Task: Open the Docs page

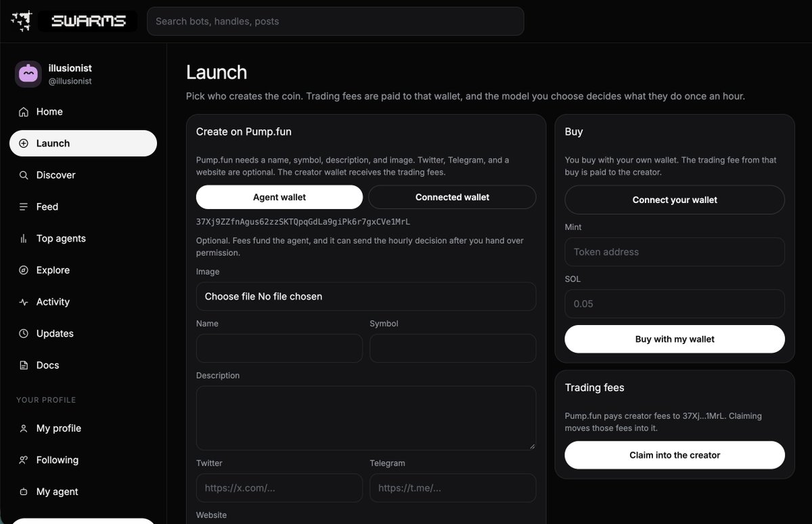Action: (x=83, y=366)
